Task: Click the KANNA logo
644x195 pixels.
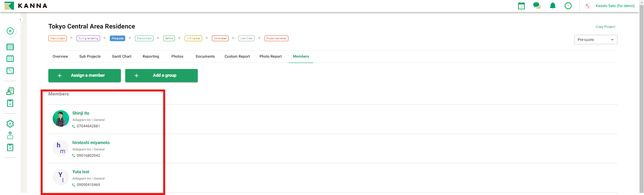Action: pyautogui.click(x=26, y=6)
